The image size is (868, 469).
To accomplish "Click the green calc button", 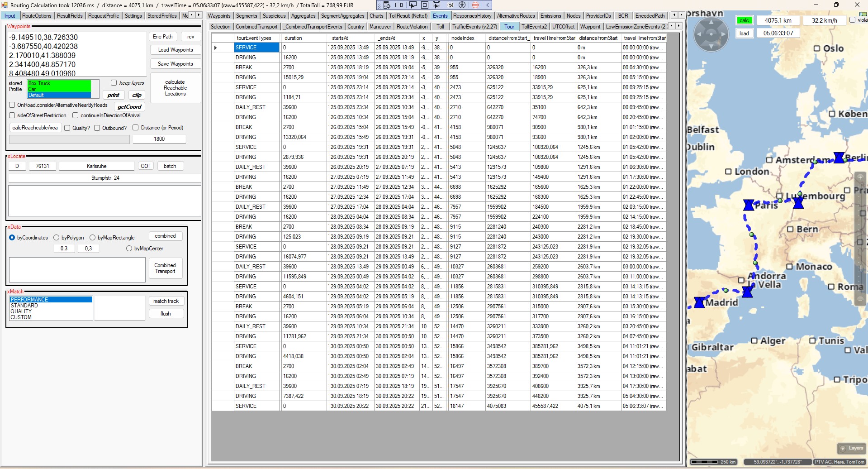I will click(744, 20).
